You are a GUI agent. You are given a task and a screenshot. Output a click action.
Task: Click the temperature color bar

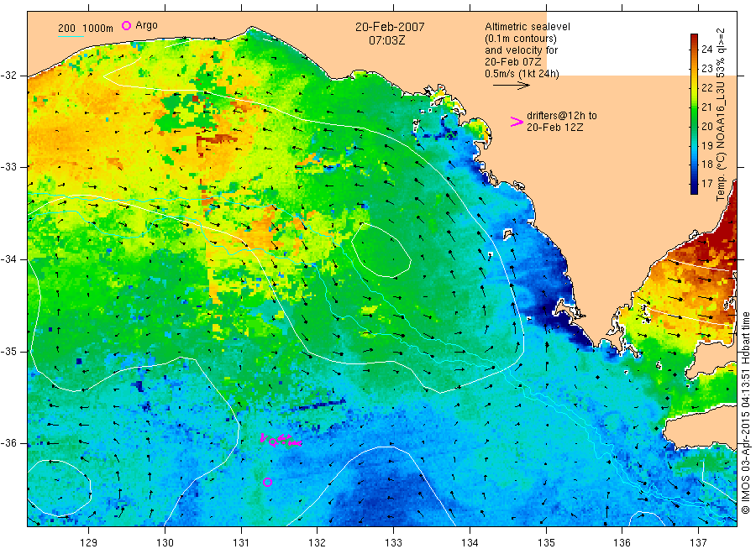[x=695, y=113]
